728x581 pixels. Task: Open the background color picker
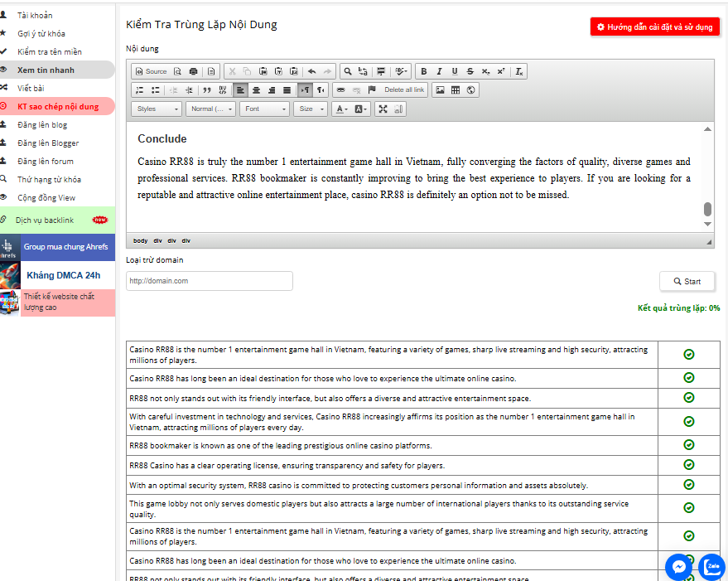point(361,109)
